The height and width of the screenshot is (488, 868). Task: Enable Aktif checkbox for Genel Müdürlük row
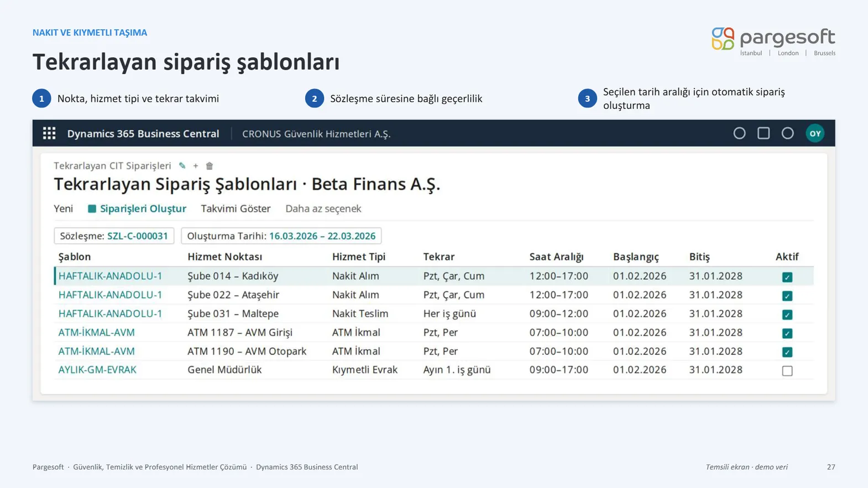point(787,371)
